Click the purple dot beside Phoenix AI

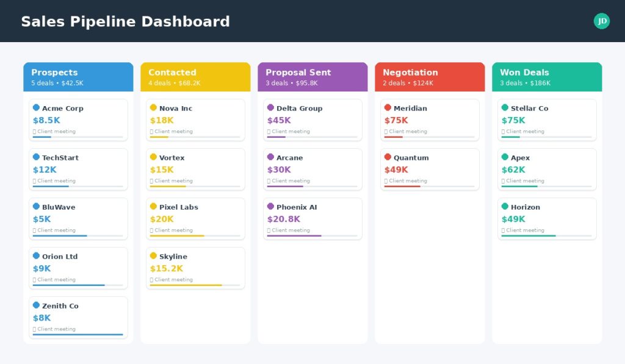[x=270, y=206]
